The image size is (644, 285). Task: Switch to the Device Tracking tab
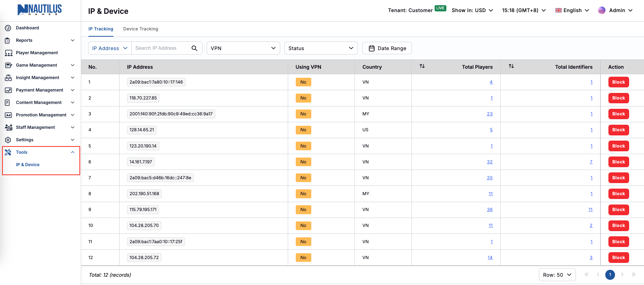point(141,29)
